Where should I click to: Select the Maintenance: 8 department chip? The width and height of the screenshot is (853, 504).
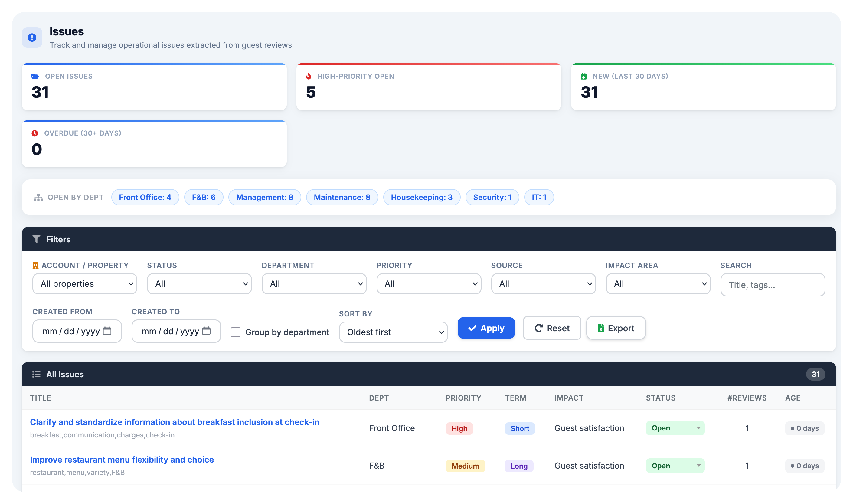point(342,197)
